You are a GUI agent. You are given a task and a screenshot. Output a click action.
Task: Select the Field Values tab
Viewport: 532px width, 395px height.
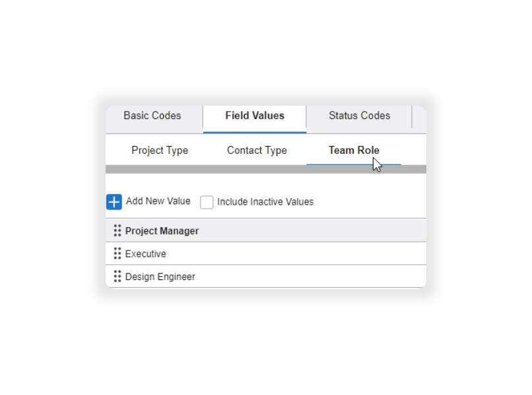click(x=255, y=116)
